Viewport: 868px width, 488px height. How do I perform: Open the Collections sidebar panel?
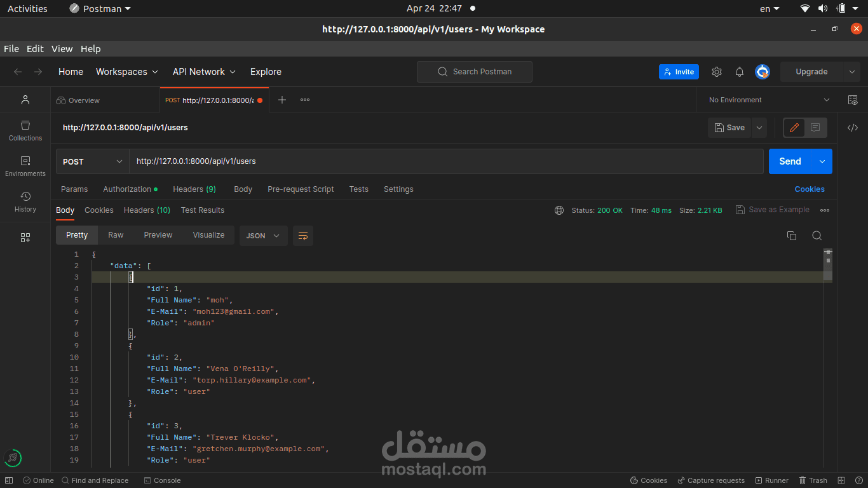click(x=25, y=130)
